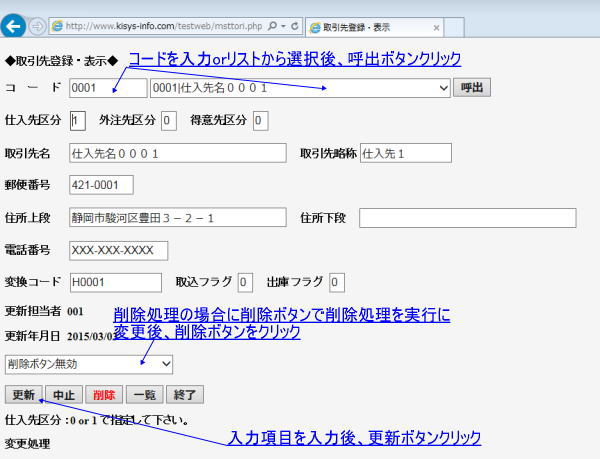
Task: Click the red 削除 button
Action: pyautogui.click(x=104, y=394)
